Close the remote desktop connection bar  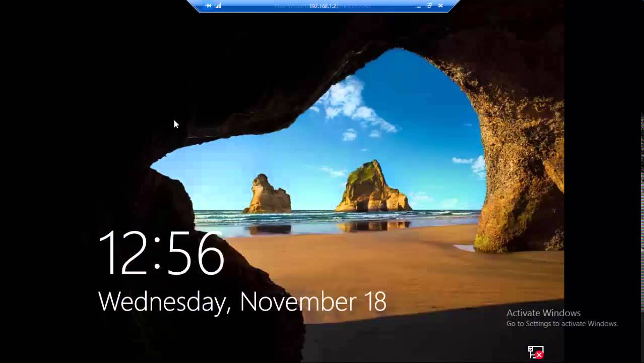[x=440, y=6]
